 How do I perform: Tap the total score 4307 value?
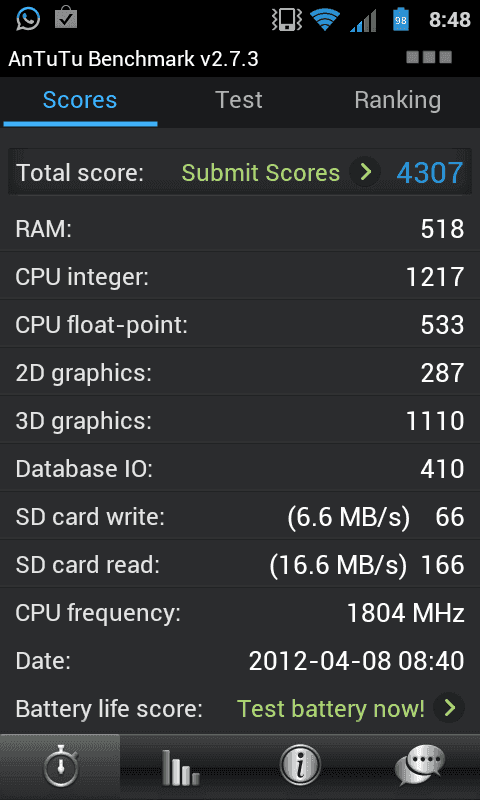(x=430, y=172)
